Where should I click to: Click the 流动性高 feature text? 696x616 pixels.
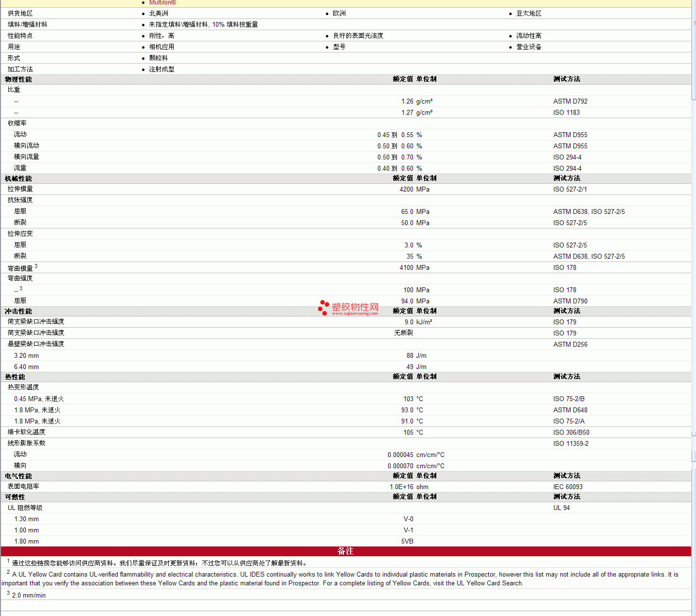pos(529,36)
